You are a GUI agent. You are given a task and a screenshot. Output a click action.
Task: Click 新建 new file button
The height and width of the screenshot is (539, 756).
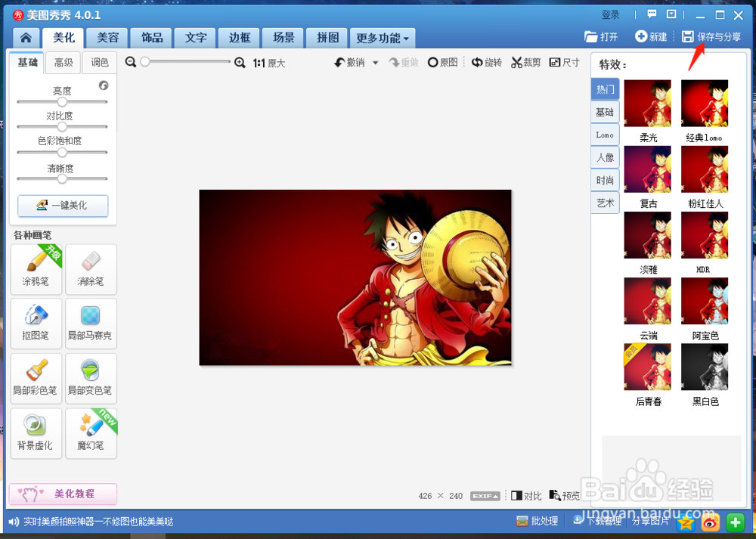coord(651,36)
